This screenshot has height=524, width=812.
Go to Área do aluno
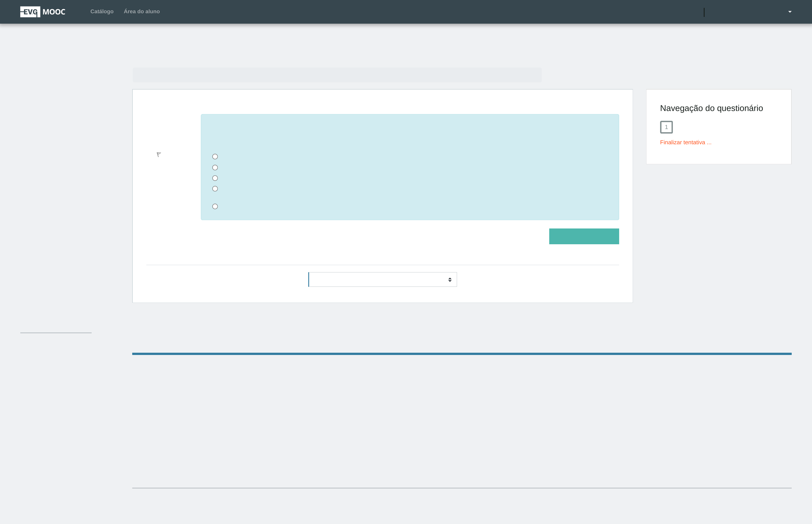click(x=142, y=12)
